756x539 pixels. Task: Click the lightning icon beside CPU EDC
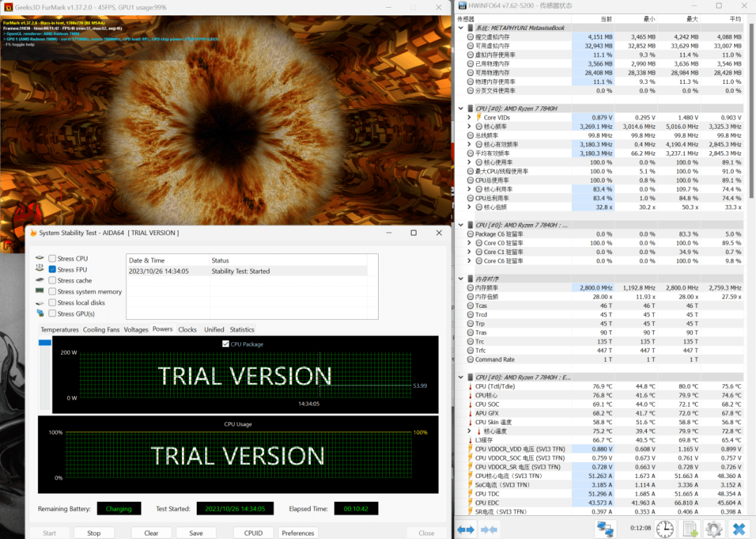point(470,503)
